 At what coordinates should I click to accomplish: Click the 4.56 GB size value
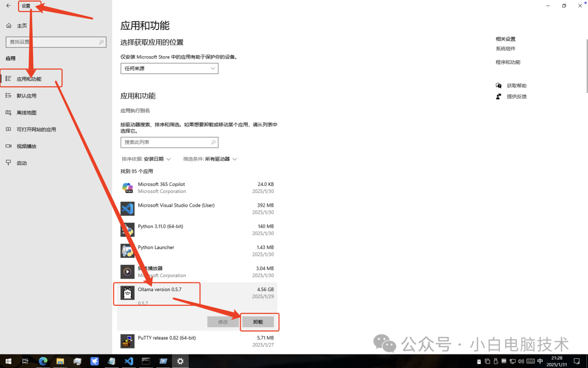click(x=266, y=289)
